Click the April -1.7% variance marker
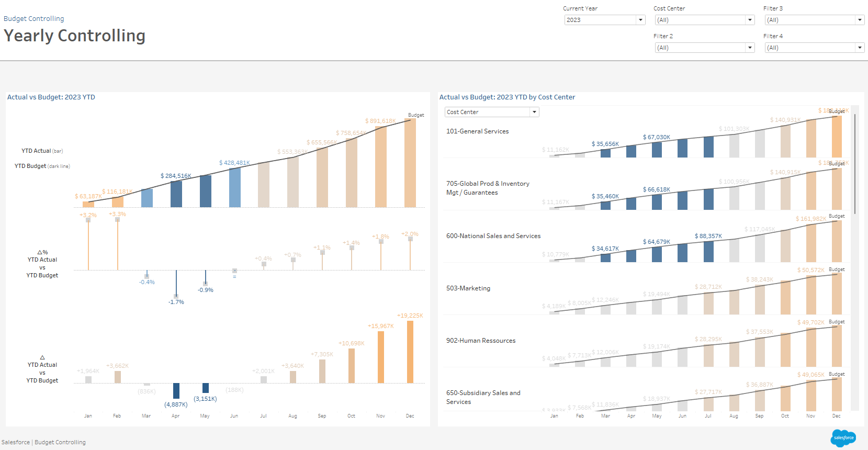This screenshot has height=450, width=868. click(176, 296)
